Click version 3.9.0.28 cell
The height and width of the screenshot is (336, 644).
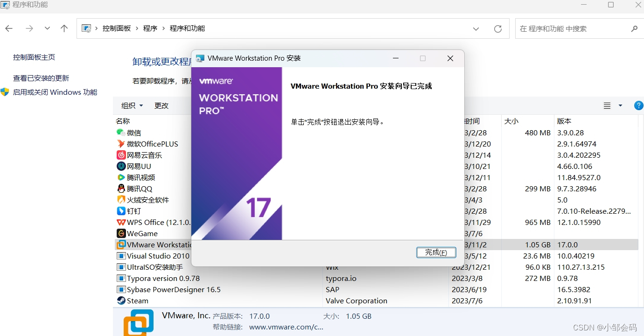coord(570,133)
